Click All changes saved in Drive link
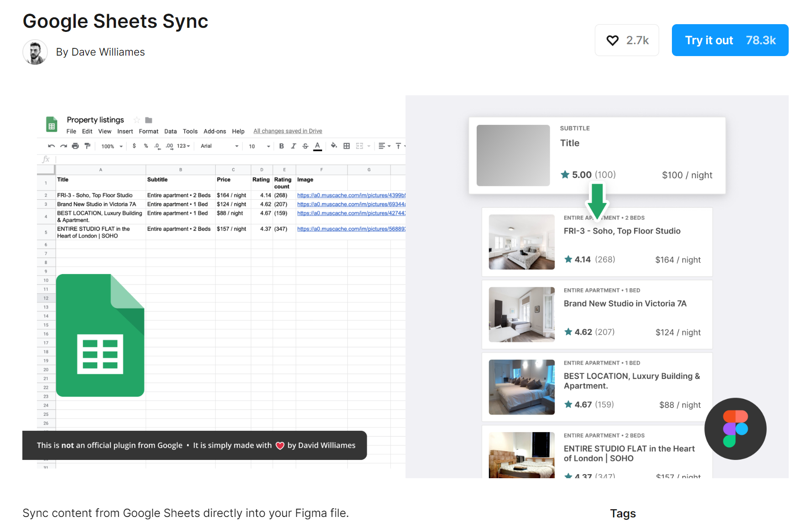This screenshot has height=532, width=801. [x=288, y=131]
